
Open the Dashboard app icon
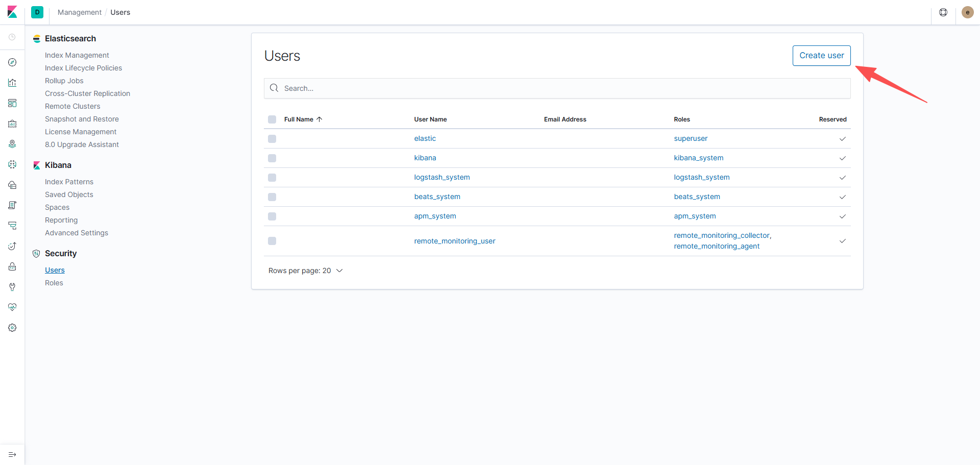pos(12,103)
